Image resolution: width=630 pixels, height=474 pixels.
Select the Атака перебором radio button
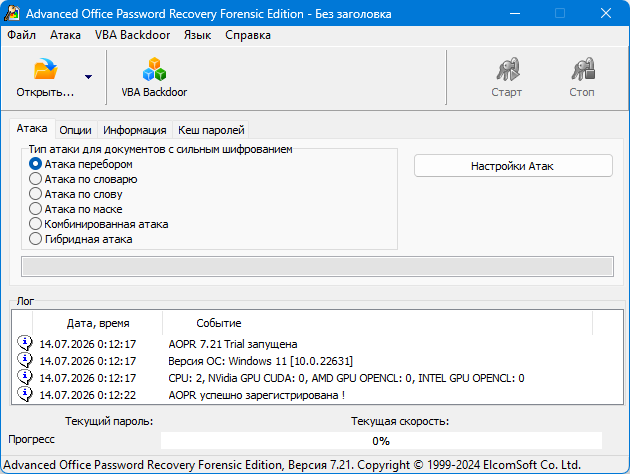(x=35, y=164)
